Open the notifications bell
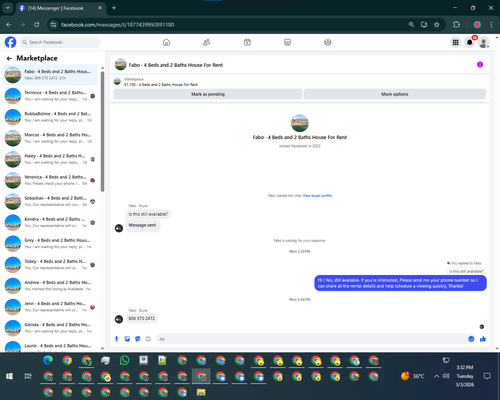This screenshot has height=400, width=500. [470, 42]
